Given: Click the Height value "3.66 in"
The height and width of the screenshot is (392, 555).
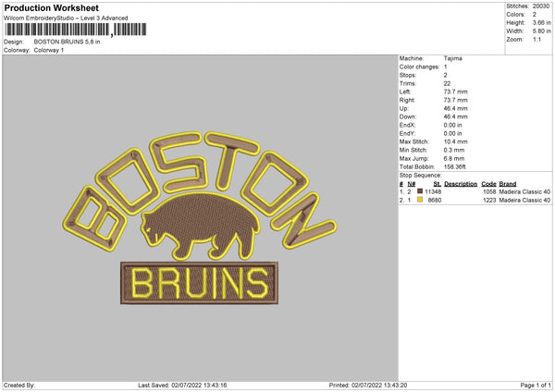Looking at the screenshot, I should (541, 22).
